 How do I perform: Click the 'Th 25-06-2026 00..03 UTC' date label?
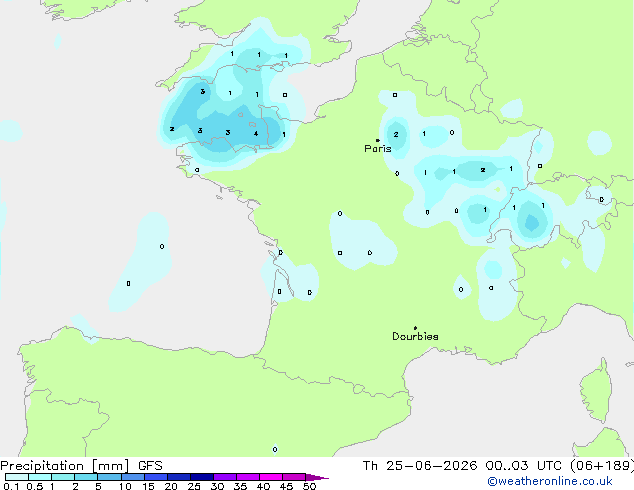(x=463, y=466)
